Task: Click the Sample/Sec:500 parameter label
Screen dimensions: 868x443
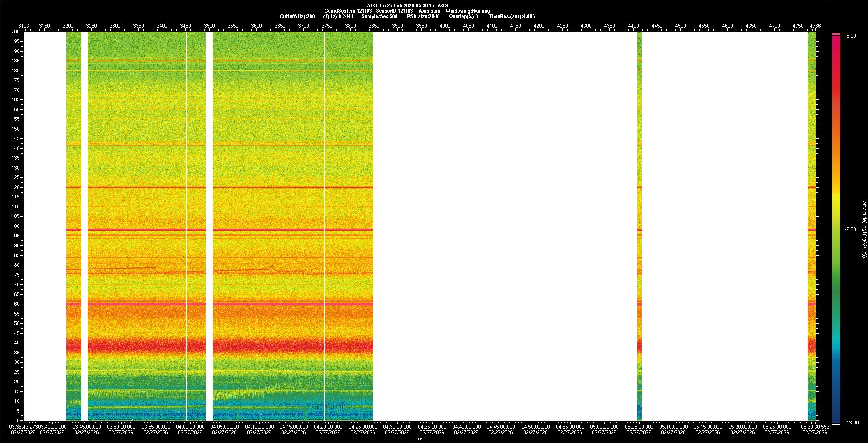Action: [x=379, y=16]
